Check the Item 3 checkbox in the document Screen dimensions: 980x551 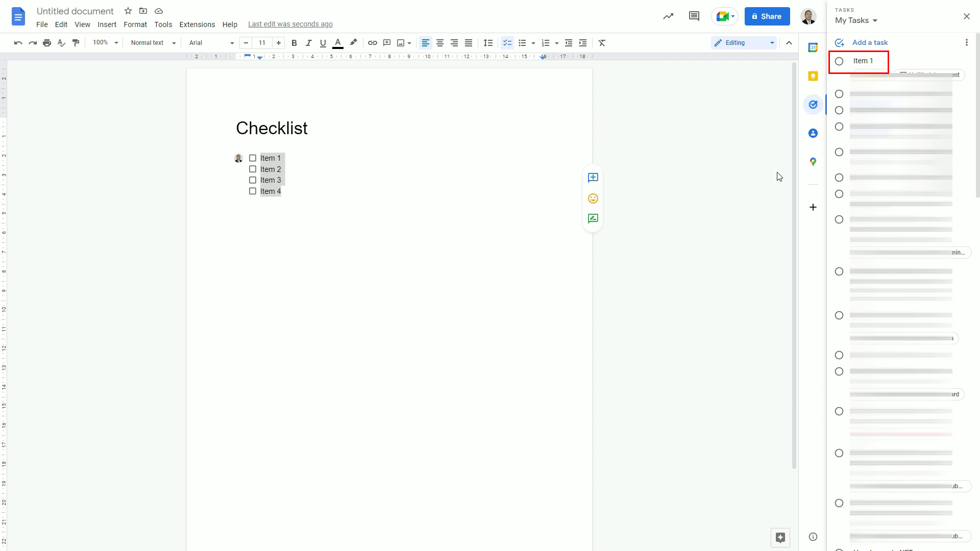click(x=252, y=180)
